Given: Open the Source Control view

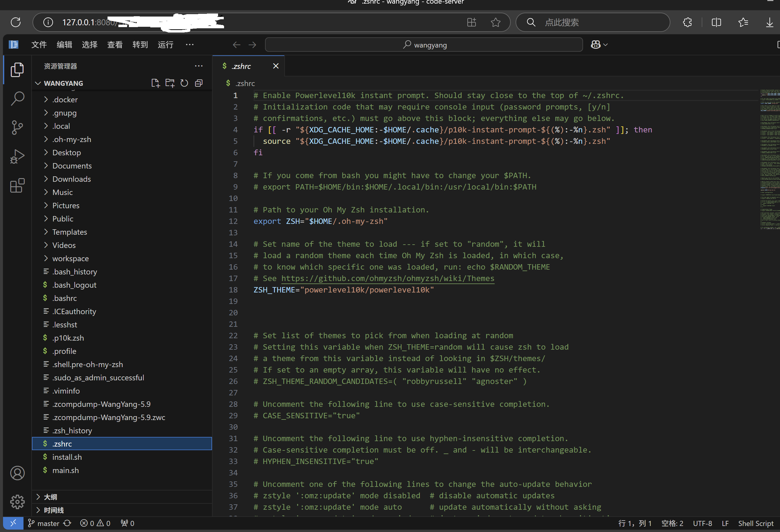Looking at the screenshot, I should pyautogui.click(x=17, y=128).
